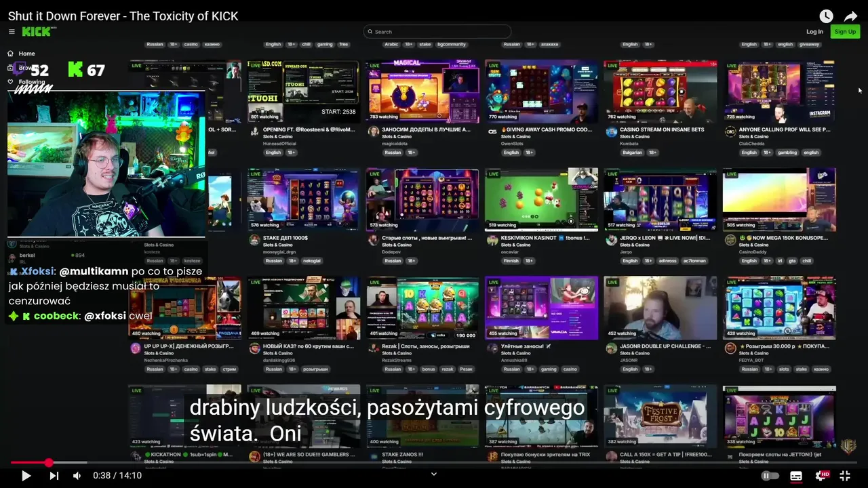Open stream title STAKE ДЕП 1000$
The image size is (868, 488).
[285, 238]
